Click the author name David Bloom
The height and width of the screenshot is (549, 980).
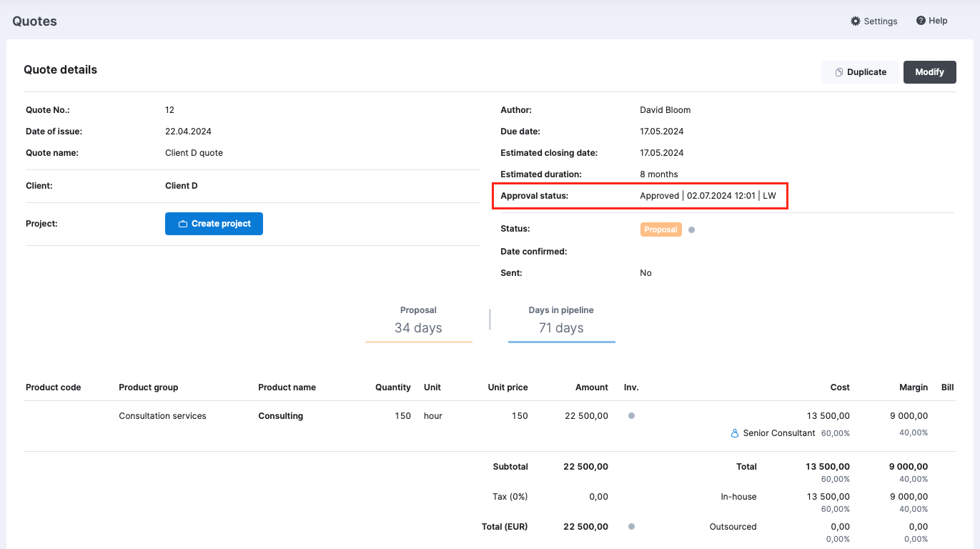pos(665,110)
